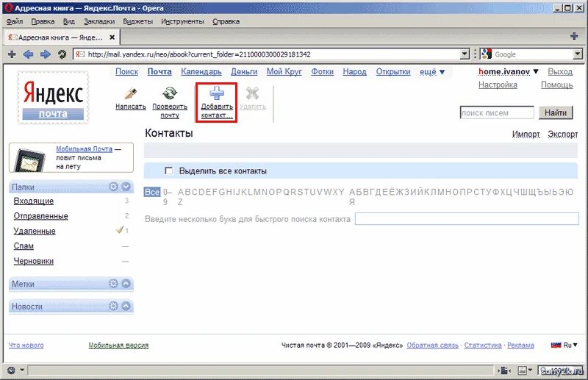The image size is (588, 380).
Task: Click the Обратная связь footer link
Action: click(x=432, y=345)
